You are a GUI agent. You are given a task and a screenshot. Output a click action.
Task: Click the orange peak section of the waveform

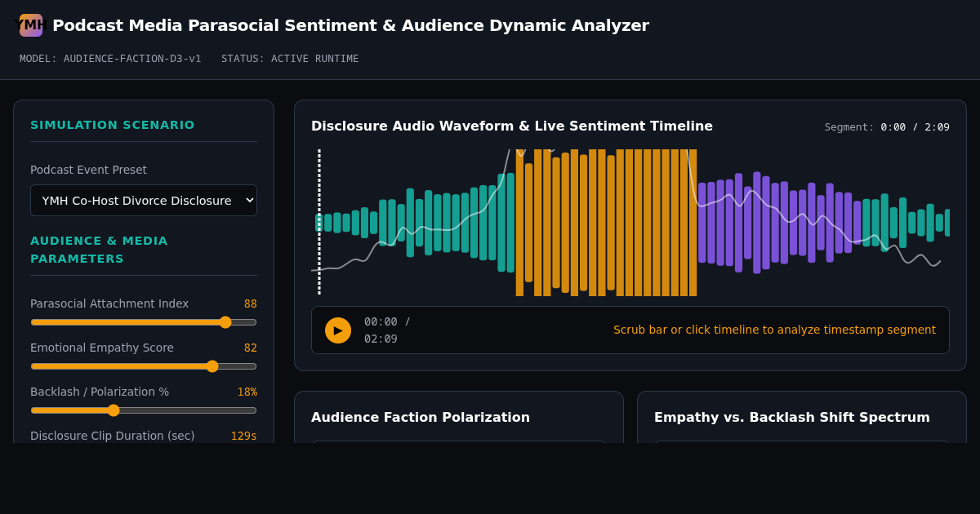(x=606, y=222)
